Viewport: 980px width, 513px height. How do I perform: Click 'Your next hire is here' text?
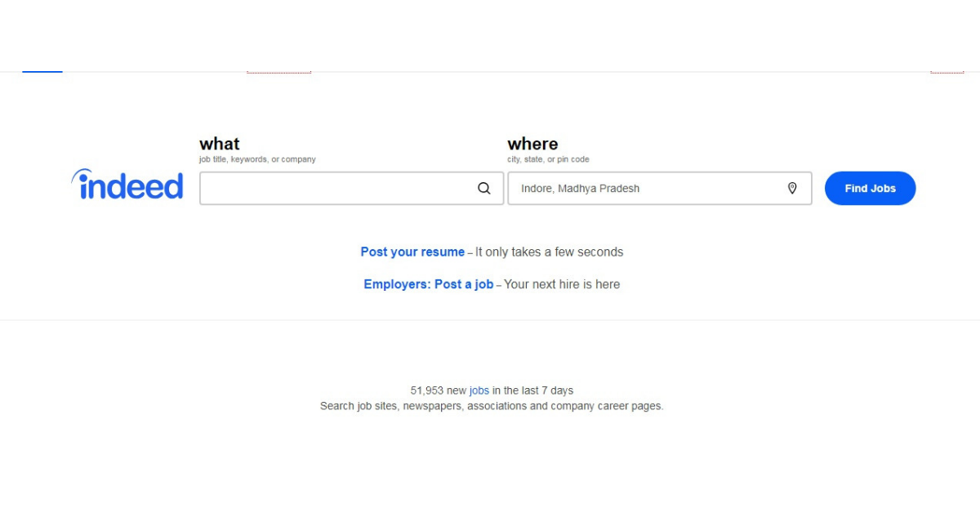point(562,284)
